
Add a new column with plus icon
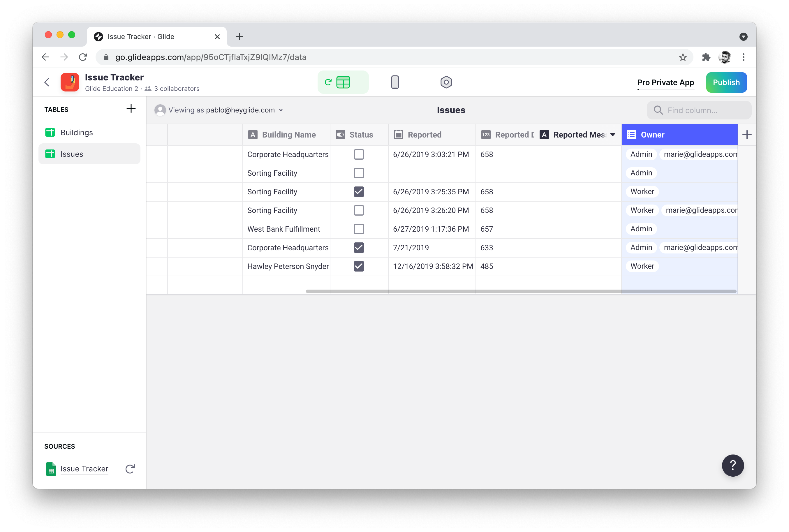pyautogui.click(x=746, y=135)
